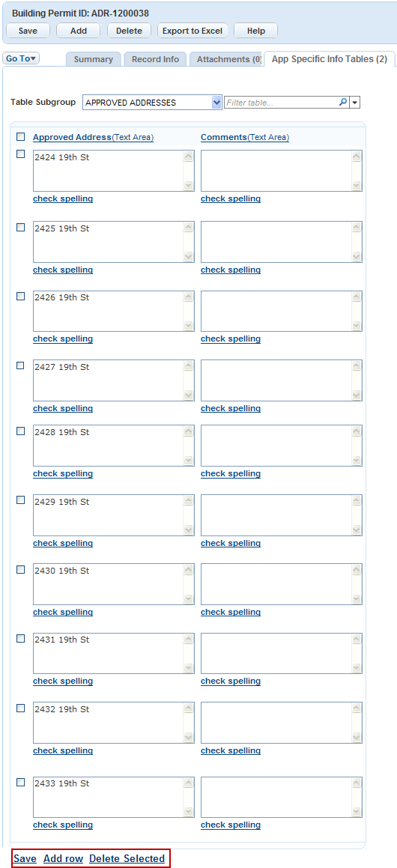The width and height of the screenshot is (397, 868).
Task: Expand the Go To menu
Action: click(21, 58)
